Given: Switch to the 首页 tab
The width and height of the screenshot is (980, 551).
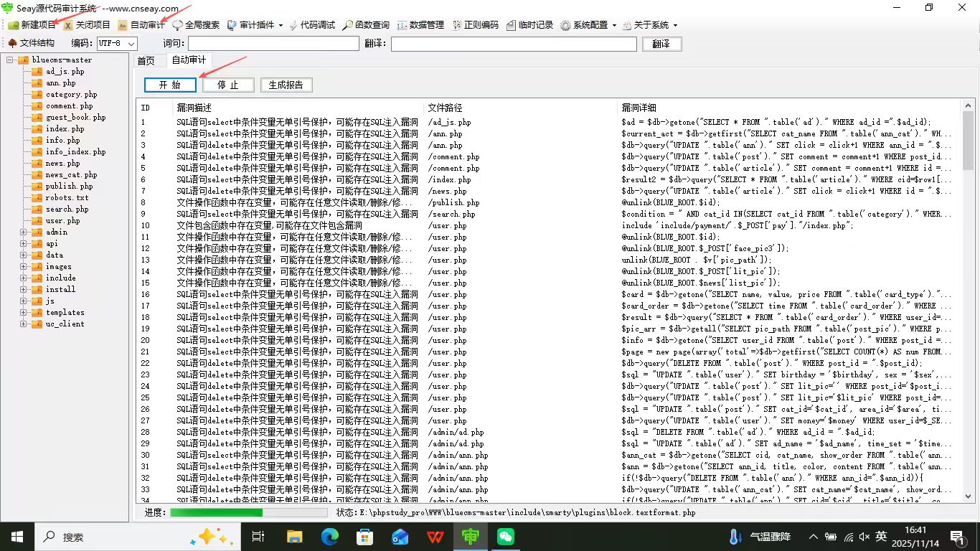Looking at the screenshot, I should 146,61.
